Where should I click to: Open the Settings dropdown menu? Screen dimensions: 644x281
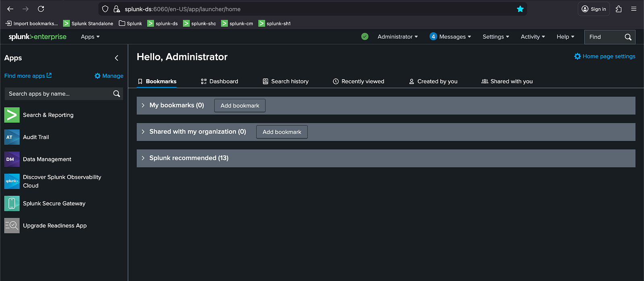coord(495,37)
